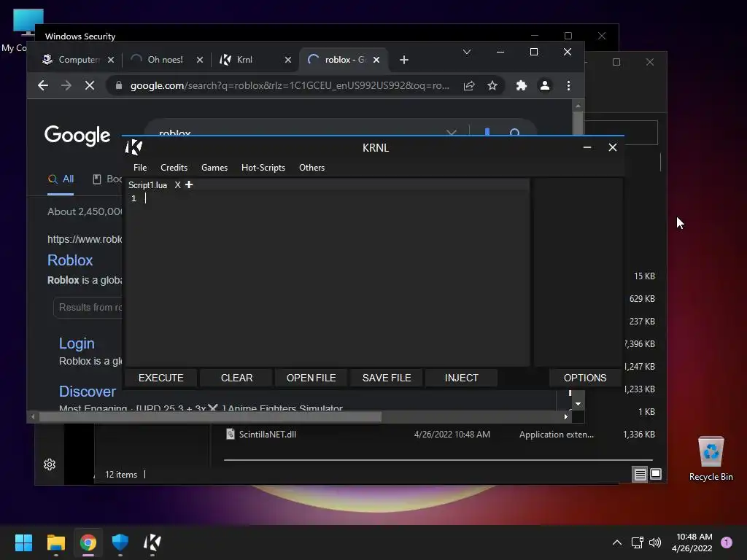Open File Explorer from the taskbar
This screenshot has height=560, width=747.
(x=55, y=542)
